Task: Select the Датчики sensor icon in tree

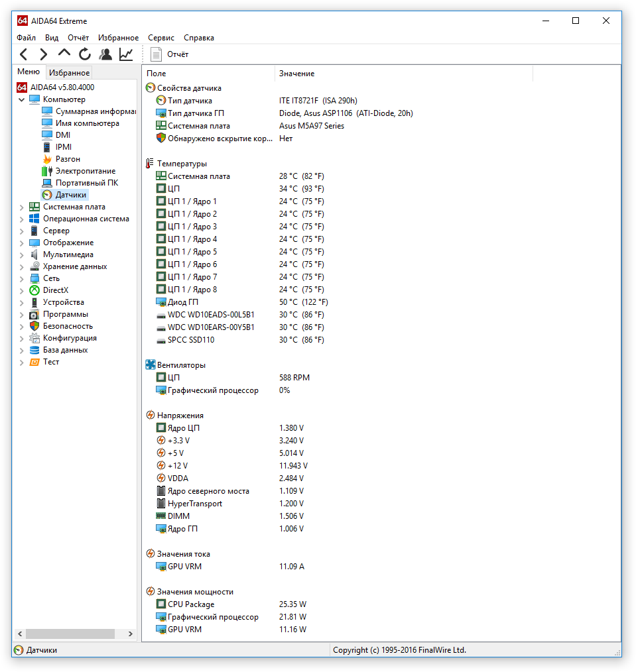Action: click(46, 195)
